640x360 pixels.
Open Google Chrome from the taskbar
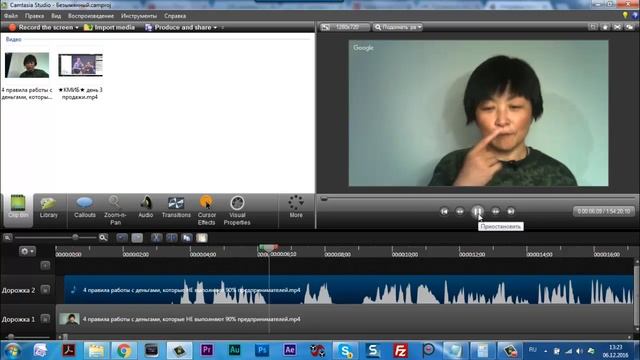coord(124,350)
